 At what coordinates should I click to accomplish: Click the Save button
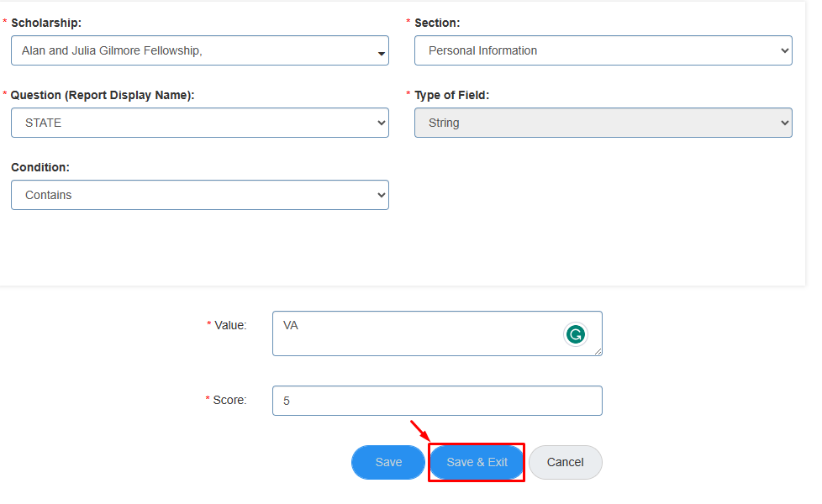tap(387, 462)
